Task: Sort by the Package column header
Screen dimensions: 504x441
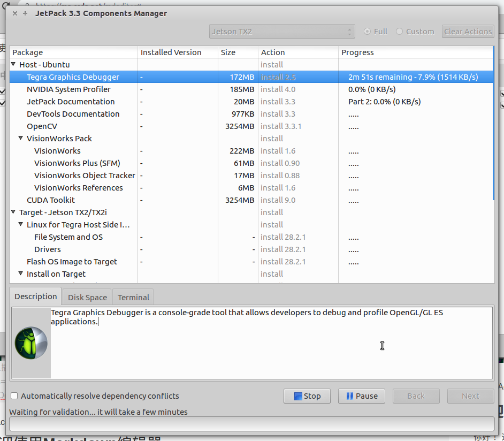Action: 74,52
